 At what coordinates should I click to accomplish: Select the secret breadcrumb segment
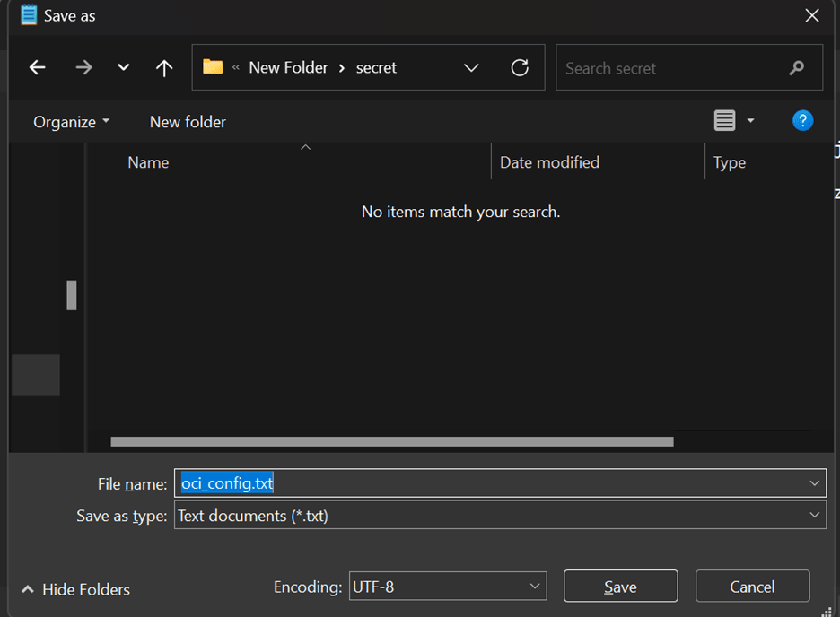(376, 68)
